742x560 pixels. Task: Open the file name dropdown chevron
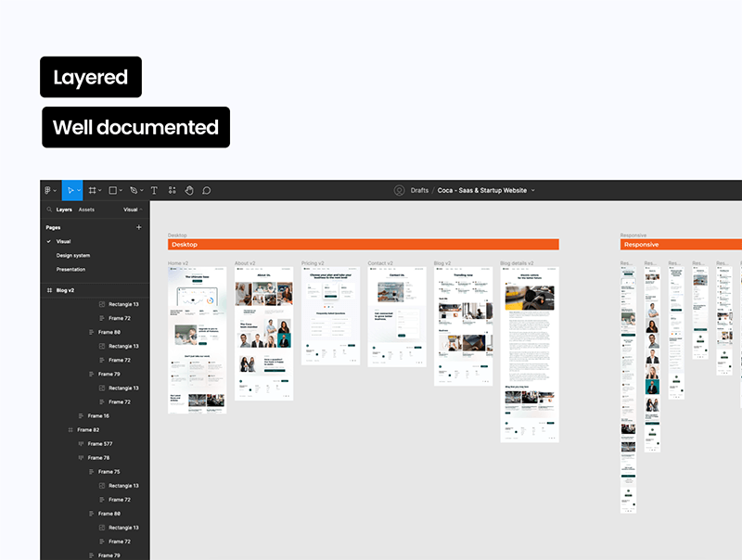[x=532, y=190]
